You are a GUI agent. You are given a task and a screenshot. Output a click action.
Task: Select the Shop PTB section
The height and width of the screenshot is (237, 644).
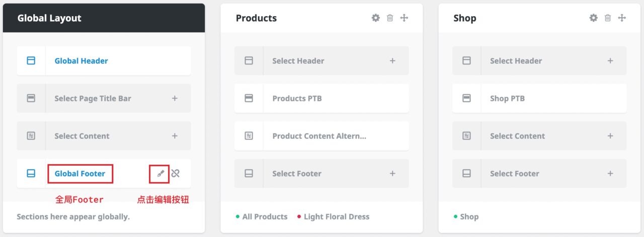507,98
